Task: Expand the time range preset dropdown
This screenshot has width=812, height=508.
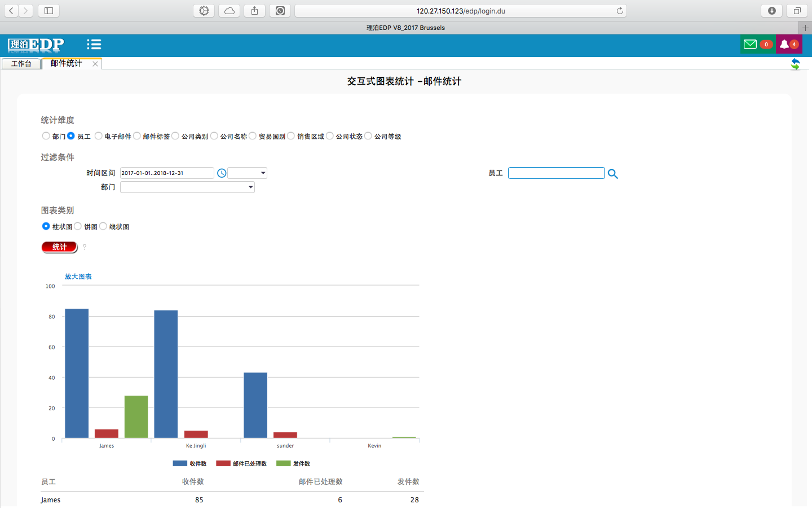Action: pos(248,173)
